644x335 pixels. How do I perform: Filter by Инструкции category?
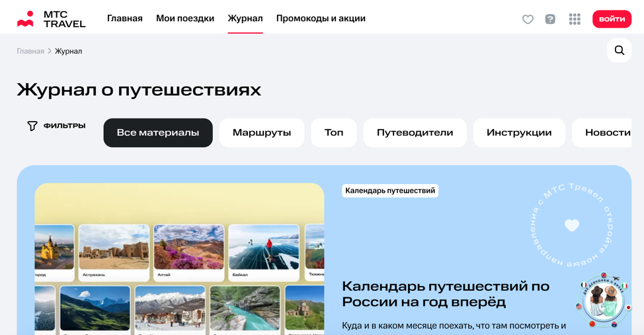pos(519,133)
